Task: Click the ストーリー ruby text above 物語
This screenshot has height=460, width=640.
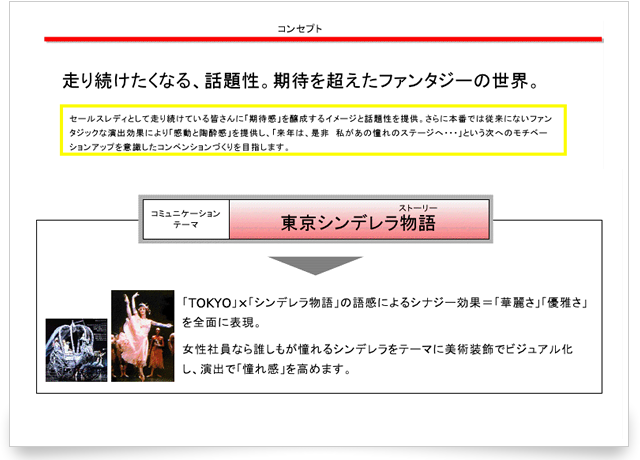Action: coord(418,208)
